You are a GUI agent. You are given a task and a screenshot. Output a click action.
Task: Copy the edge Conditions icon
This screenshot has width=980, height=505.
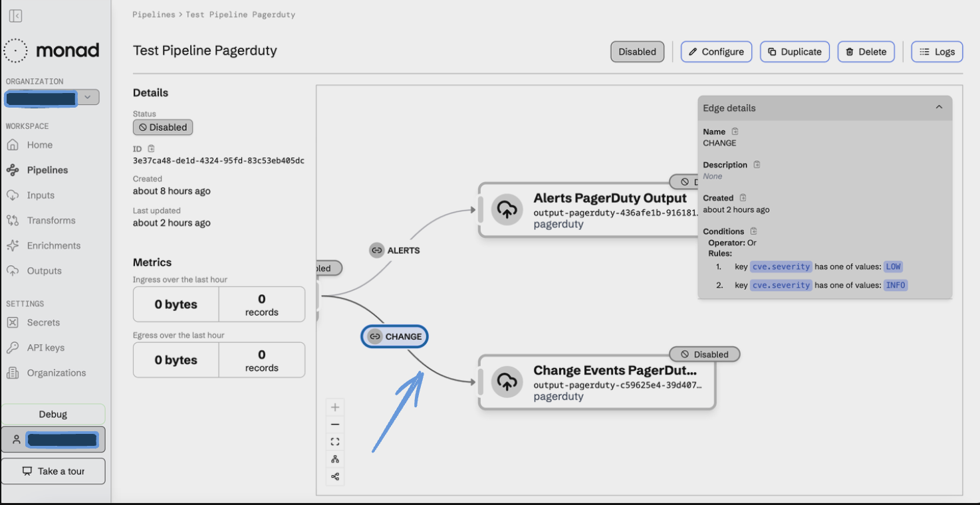(x=753, y=231)
